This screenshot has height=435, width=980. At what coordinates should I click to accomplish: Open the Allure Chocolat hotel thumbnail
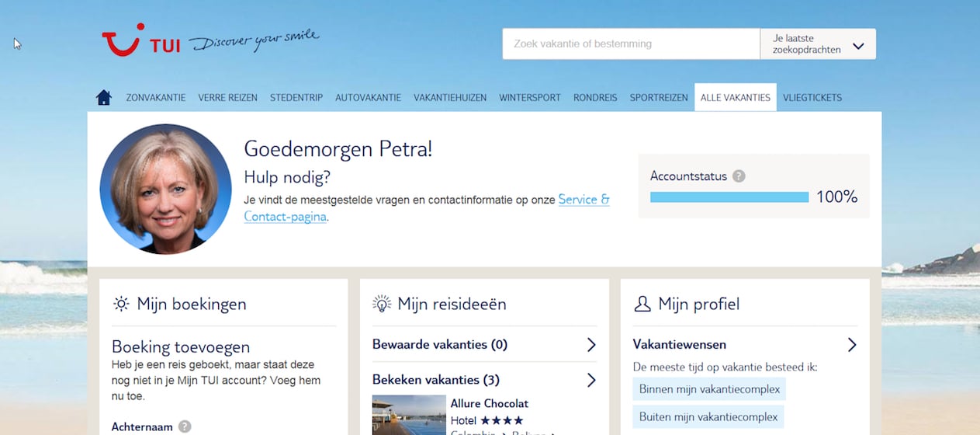409,415
